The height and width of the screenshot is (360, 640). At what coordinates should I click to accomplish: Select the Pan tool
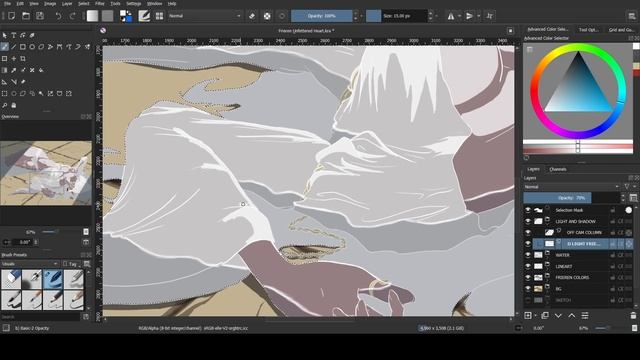(x=13, y=105)
